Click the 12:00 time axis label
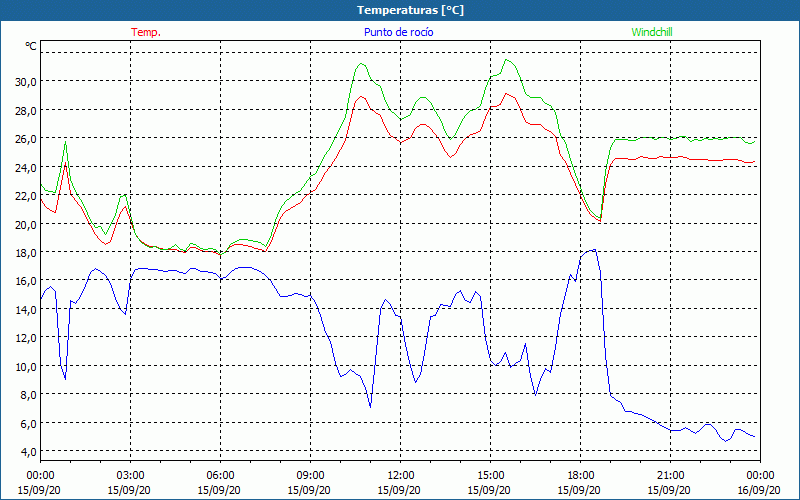 tap(400, 476)
